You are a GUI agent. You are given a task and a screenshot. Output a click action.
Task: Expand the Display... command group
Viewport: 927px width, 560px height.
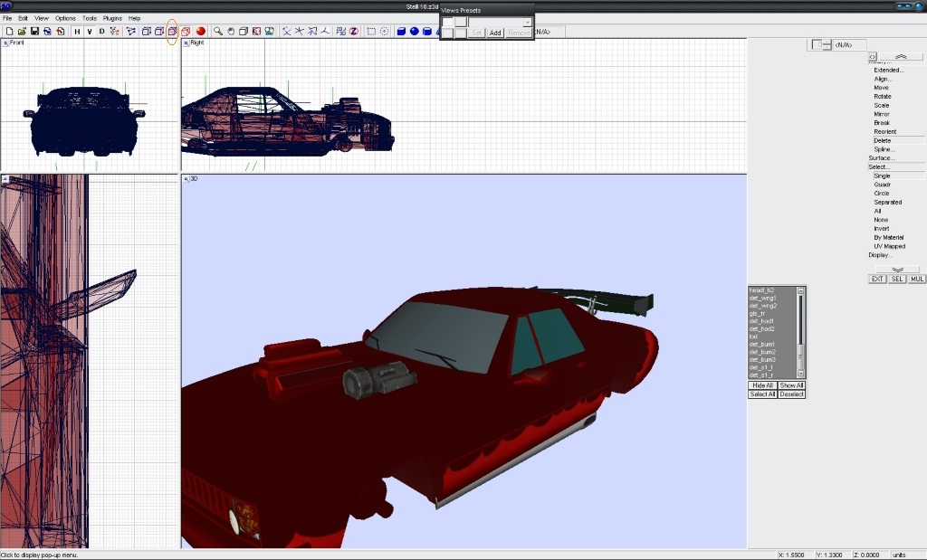[880, 255]
